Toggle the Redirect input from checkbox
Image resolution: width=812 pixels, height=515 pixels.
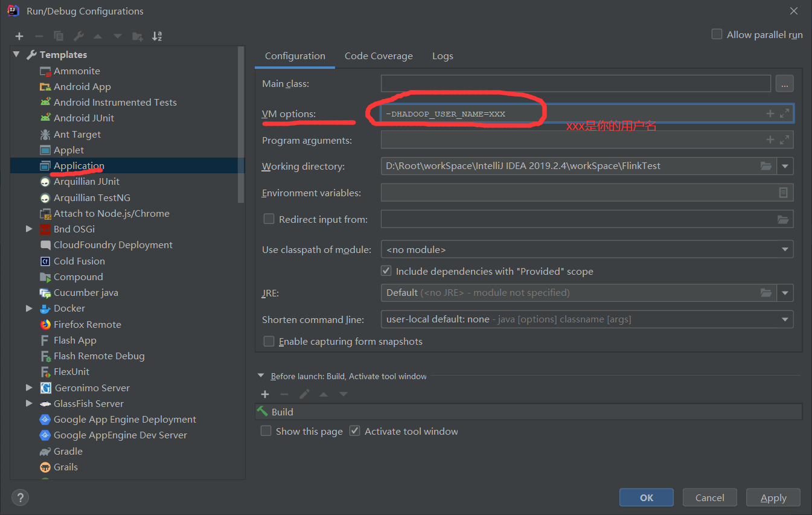269,219
